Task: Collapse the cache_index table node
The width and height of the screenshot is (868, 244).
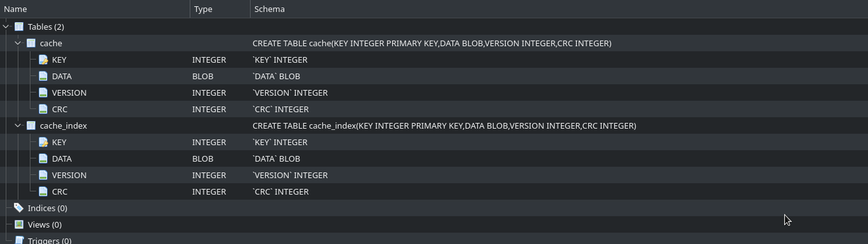Action: pyautogui.click(x=18, y=125)
